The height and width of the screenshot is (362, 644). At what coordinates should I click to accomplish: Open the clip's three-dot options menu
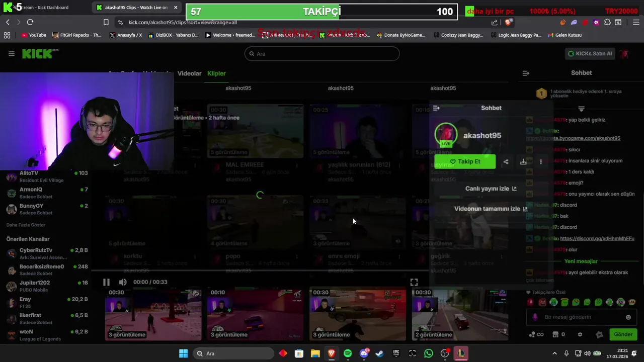(541, 162)
